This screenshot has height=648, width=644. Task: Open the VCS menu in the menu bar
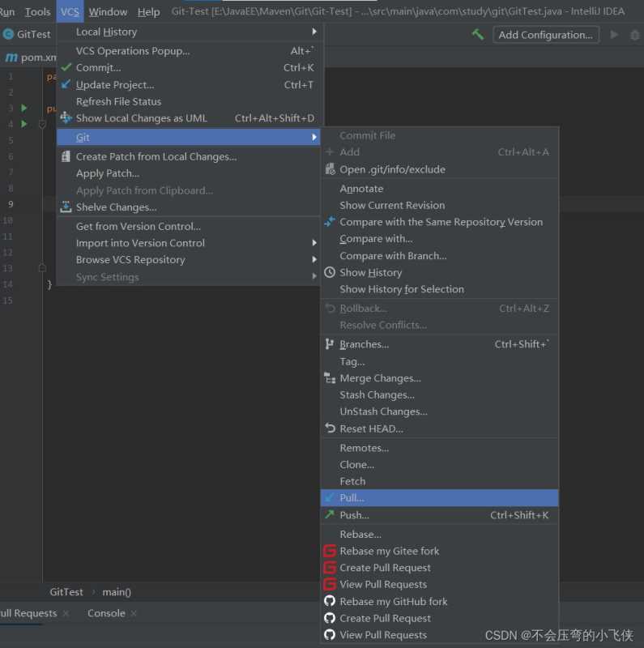coord(70,12)
